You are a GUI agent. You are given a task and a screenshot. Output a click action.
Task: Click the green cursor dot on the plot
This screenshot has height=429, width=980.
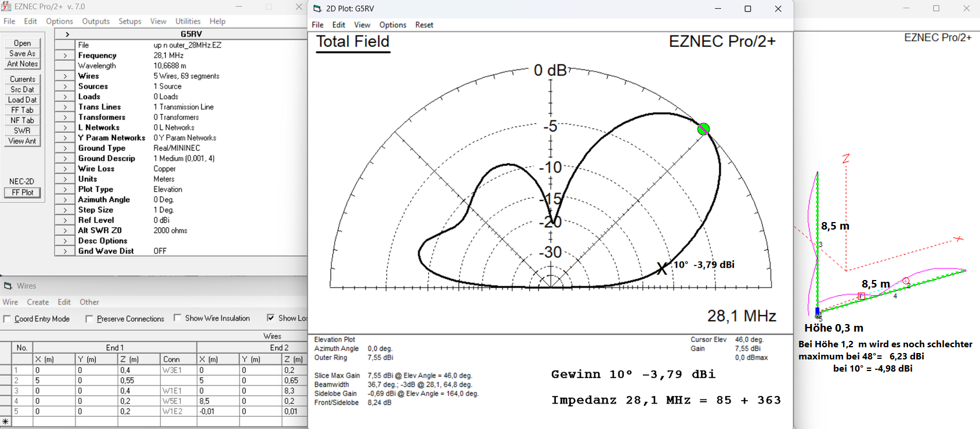pyautogui.click(x=703, y=129)
